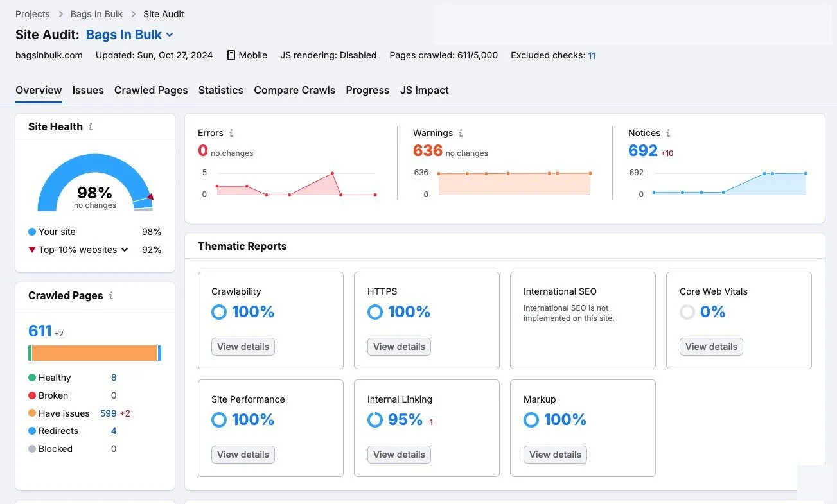View details for Markup report
837x504 pixels.
click(555, 455)
